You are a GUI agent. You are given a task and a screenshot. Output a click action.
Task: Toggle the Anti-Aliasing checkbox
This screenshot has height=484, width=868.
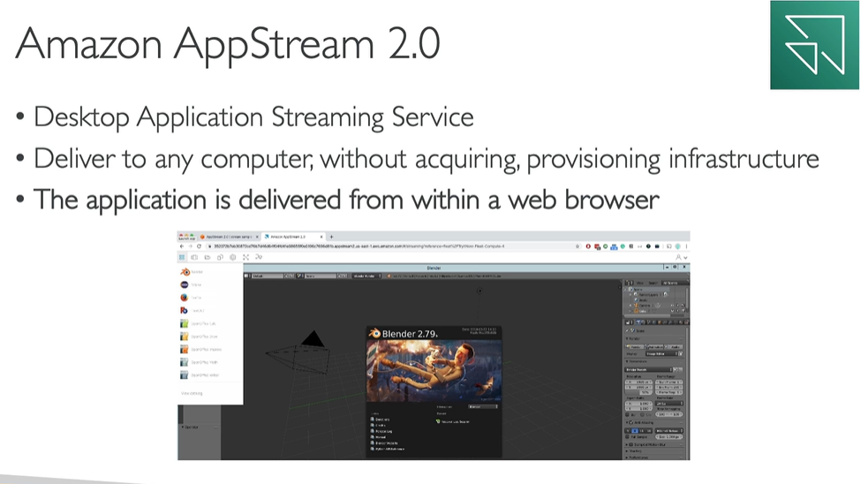click(x=631, y=422)
